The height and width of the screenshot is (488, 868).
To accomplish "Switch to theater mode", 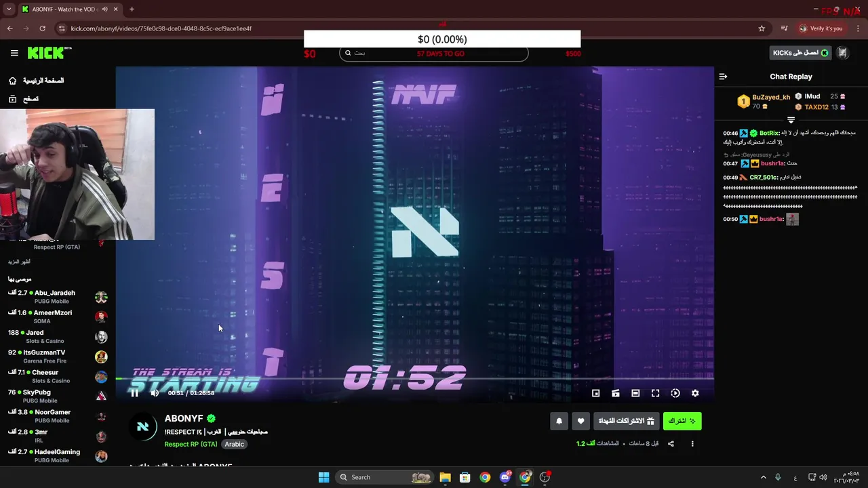I will (x=635, y=393).
